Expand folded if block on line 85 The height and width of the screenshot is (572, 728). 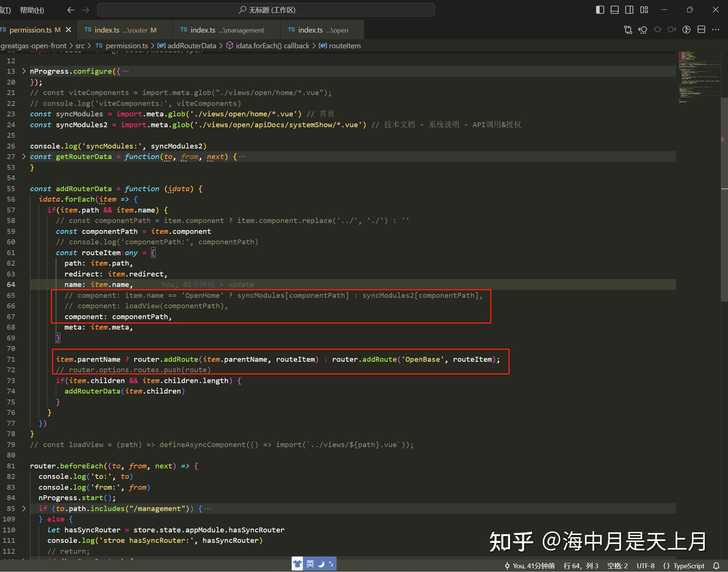pyautogui.click(x=24, y=508)
